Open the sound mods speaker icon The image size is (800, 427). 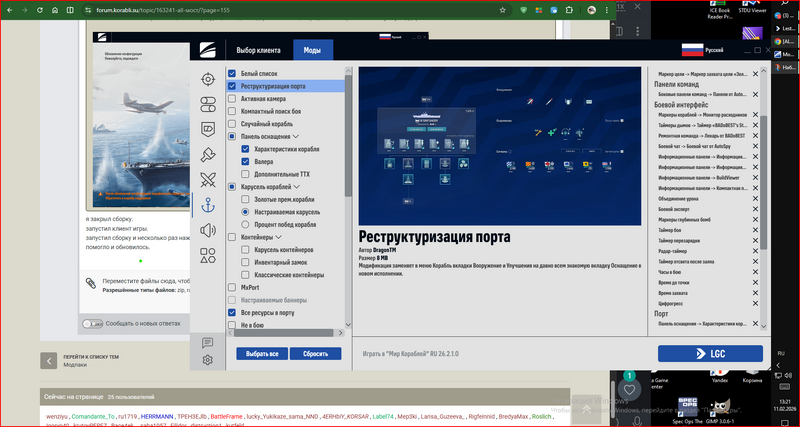(208, 231)
